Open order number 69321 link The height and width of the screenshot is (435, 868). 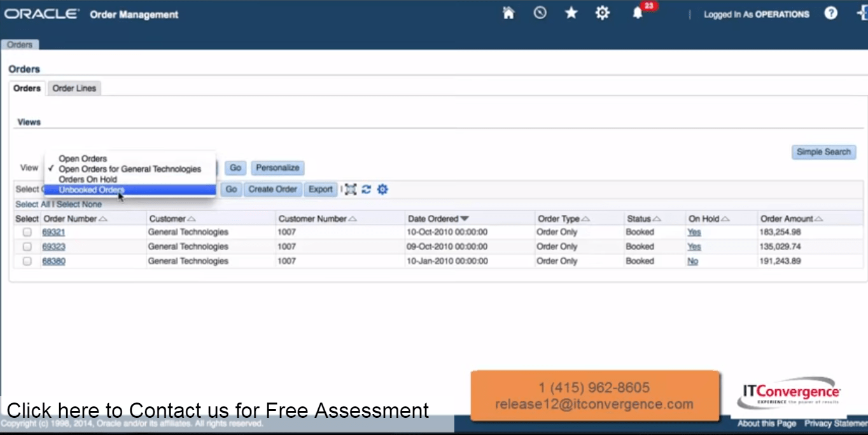[53, 232]
